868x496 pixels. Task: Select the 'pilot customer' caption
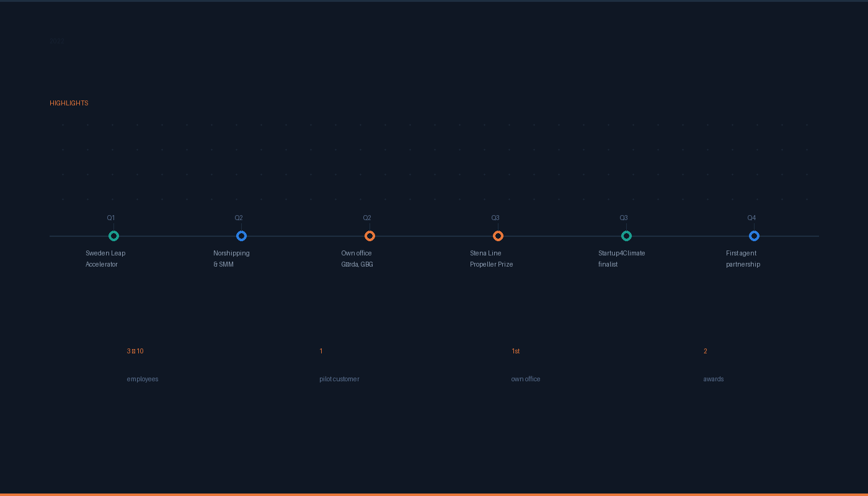click(x=339, y=379)
